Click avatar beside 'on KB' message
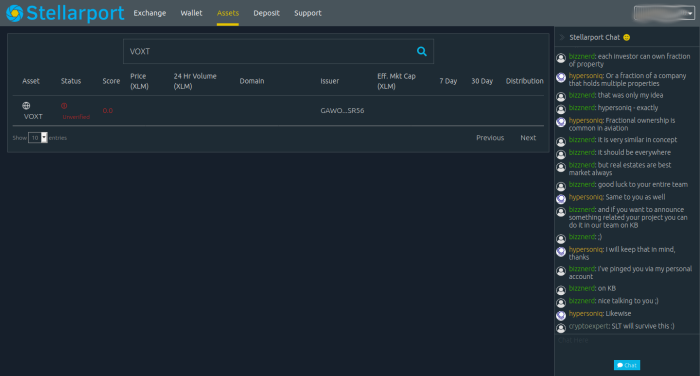 (x=561, y=290)
